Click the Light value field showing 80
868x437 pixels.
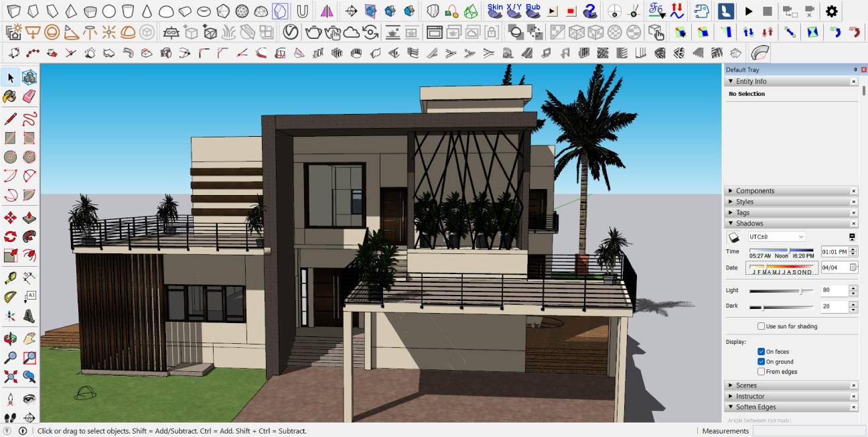[x=835, y=291]
